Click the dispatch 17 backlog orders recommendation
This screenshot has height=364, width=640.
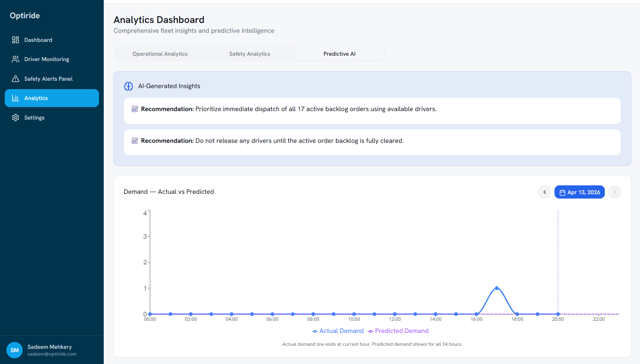click(372, 111)
